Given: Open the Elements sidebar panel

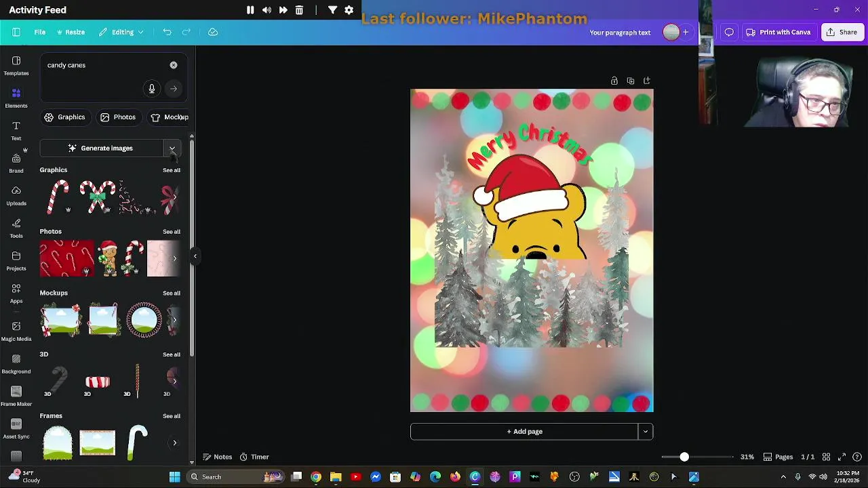Looking at the screenshot, I should coord(16,98).
